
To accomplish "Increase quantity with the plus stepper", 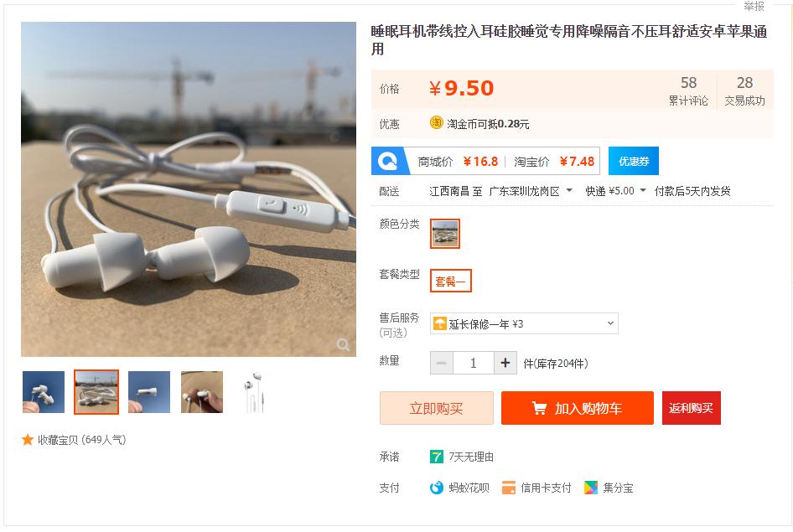I will click(504, 362).
